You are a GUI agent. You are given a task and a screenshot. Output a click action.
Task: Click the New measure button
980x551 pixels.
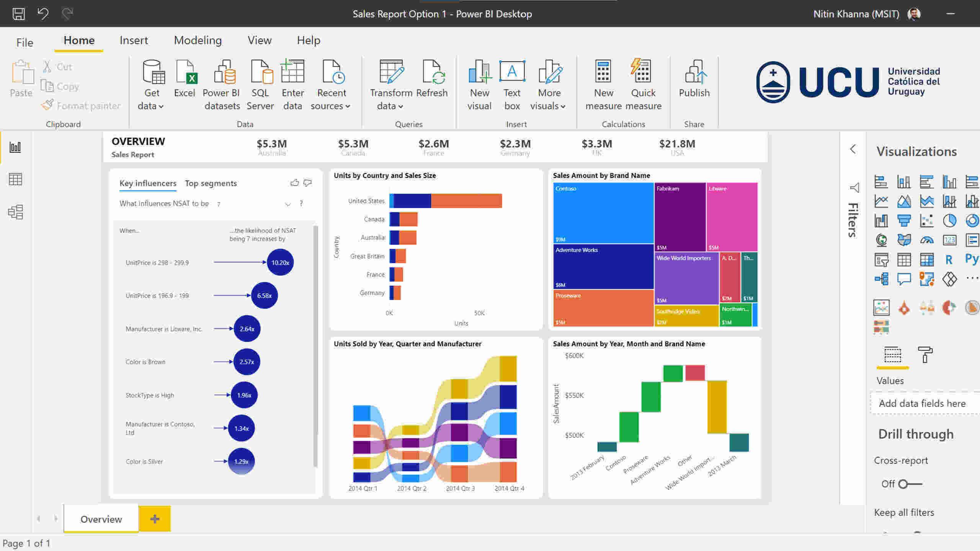coord(603,85)
